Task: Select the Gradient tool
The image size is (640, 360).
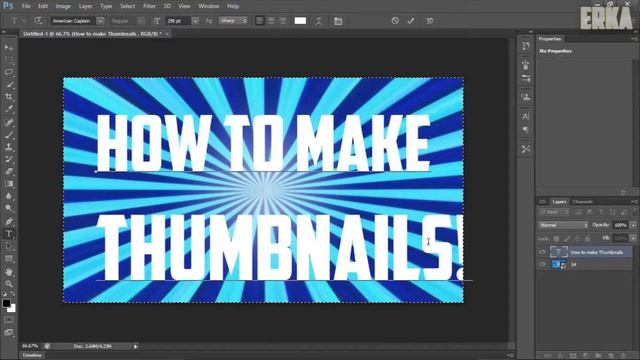Action: click(x=9, y=184)
